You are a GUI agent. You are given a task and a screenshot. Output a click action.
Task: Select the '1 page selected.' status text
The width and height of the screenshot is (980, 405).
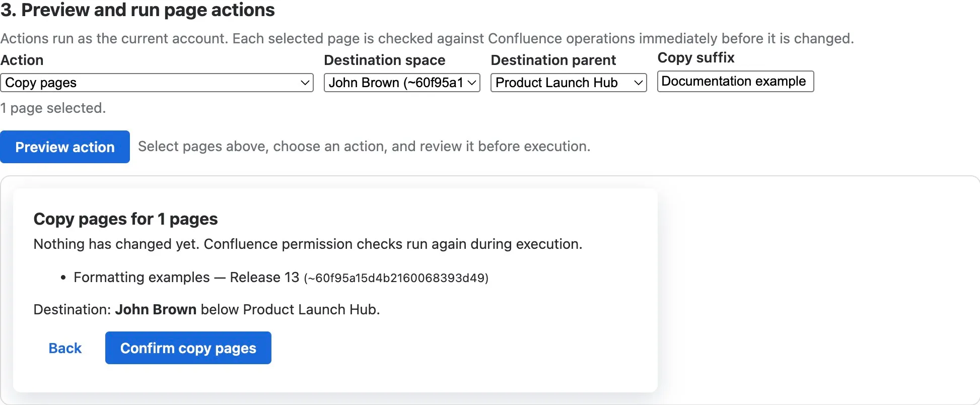tap(53, 108)
